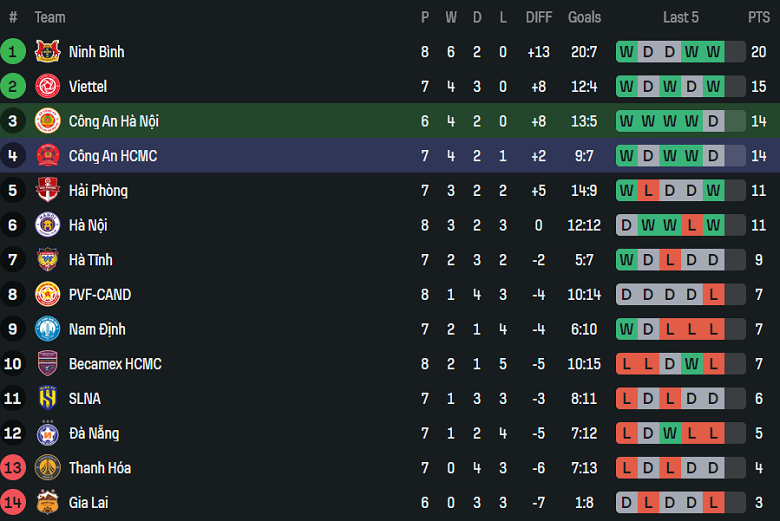Click the red rank 13 position badge
This screenshot has width=780, height=521.
[13, 468]
